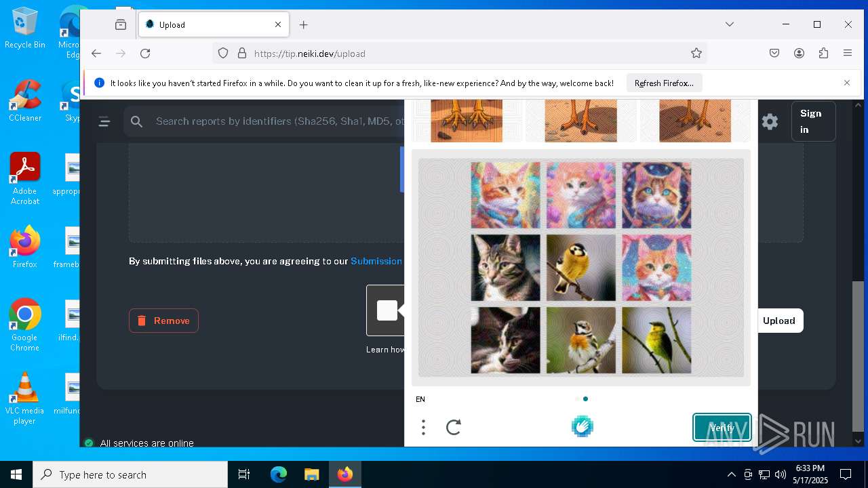Select the Adobe Acrobat desktop icon
The width and height of the screenshot is (868, 488).
tap(25, 178)
